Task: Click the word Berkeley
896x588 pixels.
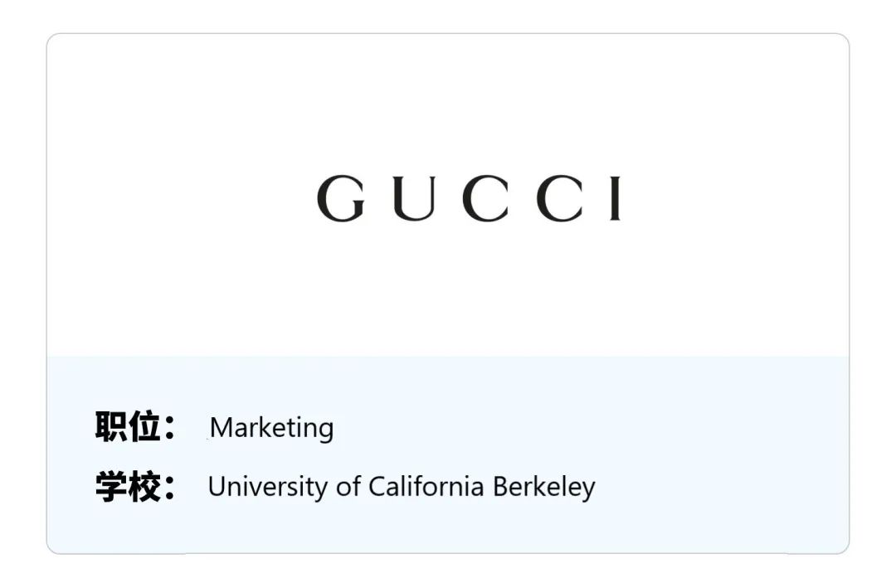Action: 544,488
